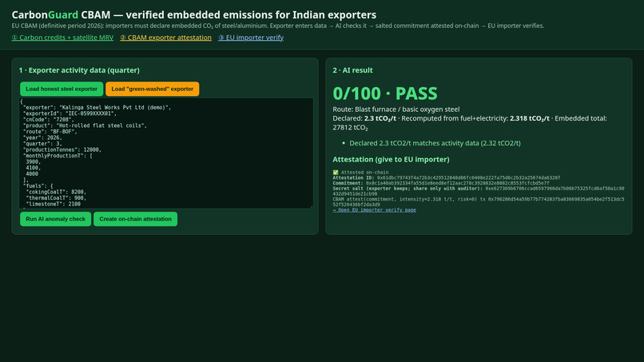Click inside the exporter JSON text area
Screen dimensions: 644x362
tap(166, 153)
